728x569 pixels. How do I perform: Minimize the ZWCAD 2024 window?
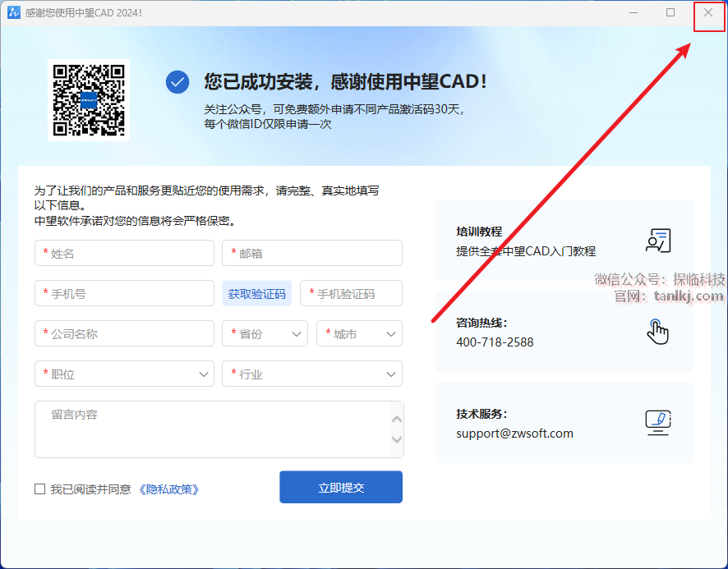pyautogui.click(x=634, y=12)
